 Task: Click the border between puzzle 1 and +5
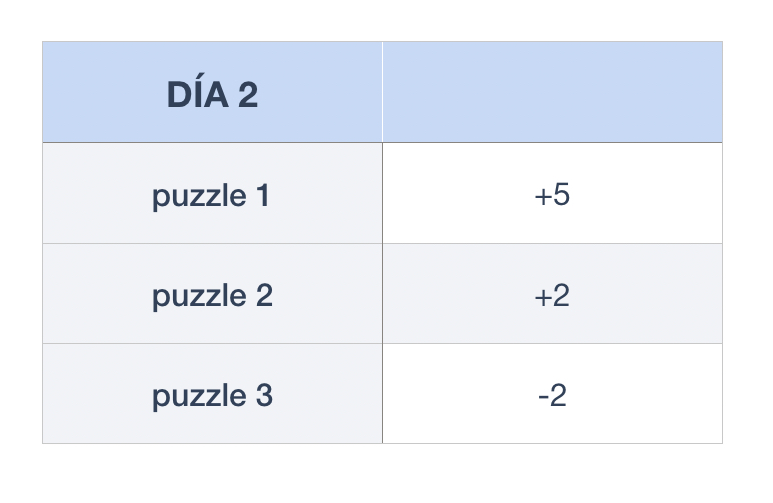[x=382, y=194]
